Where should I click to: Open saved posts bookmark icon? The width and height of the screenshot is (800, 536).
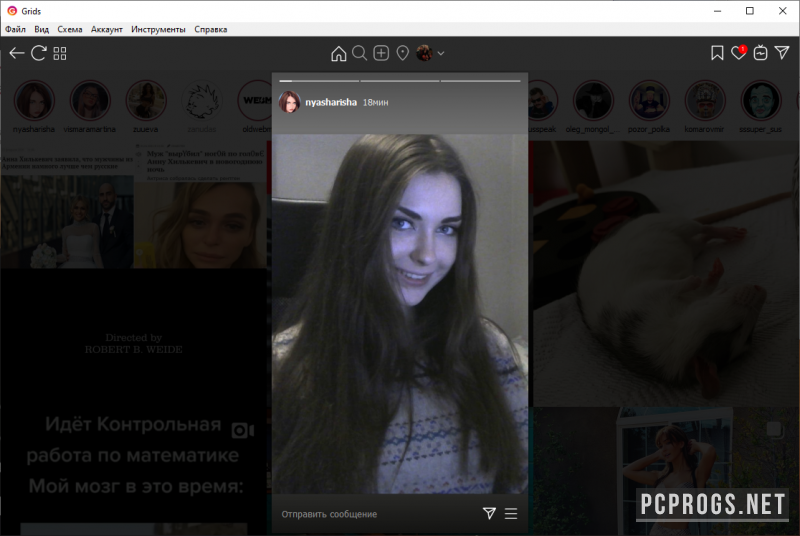(x=717, y=53)
